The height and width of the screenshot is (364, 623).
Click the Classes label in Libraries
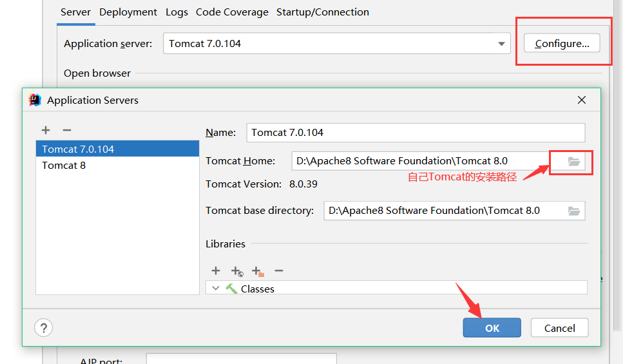click(x=258, y=289)
